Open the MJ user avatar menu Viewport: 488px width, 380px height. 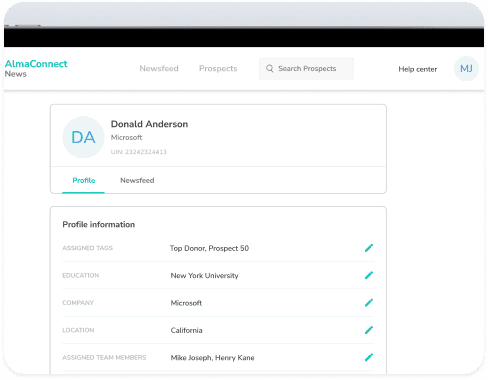[x=466, y=69]
